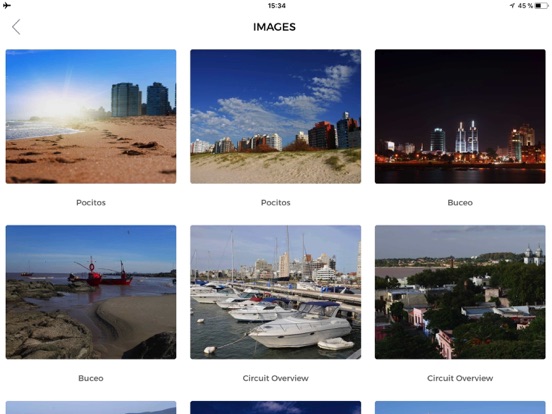This screenshot has height=414, width=552.
Task: Select the Pocitos caption under skyline photo
Action: (275, 202)
